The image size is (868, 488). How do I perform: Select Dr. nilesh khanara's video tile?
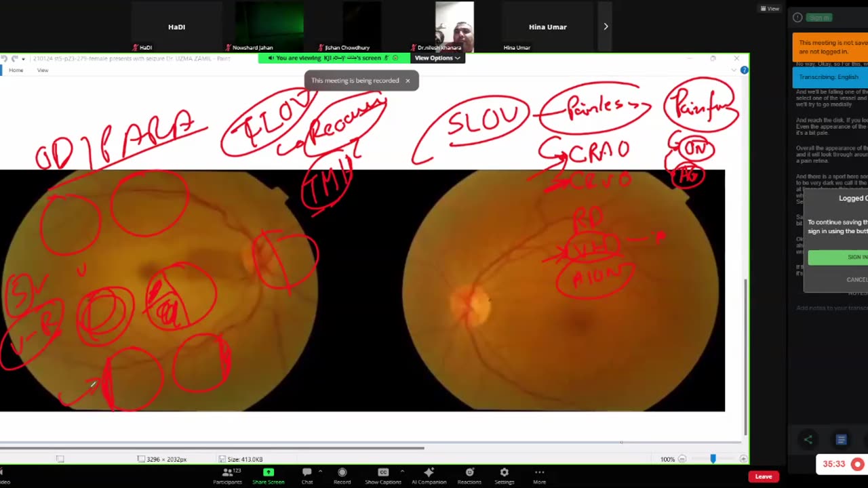point(454,26)
